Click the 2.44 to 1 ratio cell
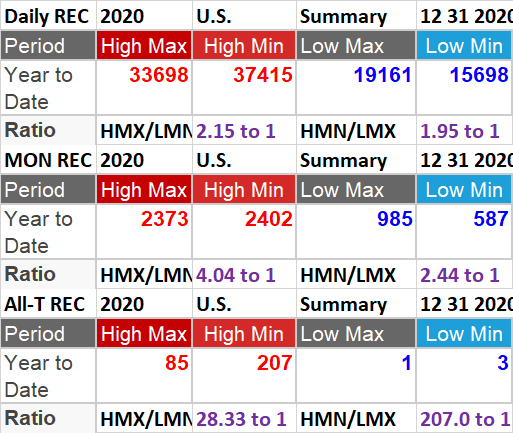Screen dimensions: 513x433 (465, 275)
